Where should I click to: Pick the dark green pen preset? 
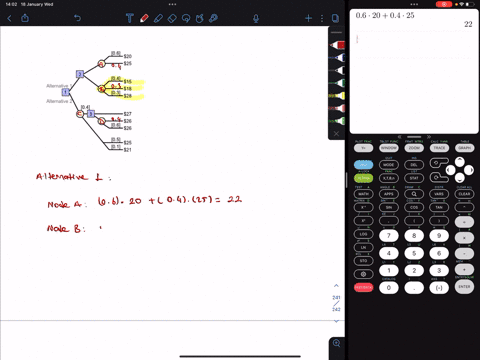click(x=337, y=83)
